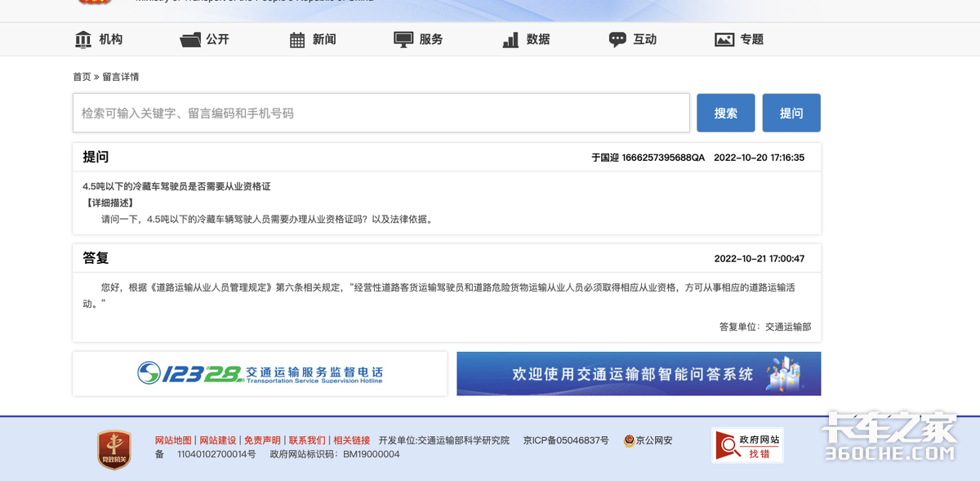Click the 于国迎 1666257395688QA message code
The width and height of the screenshot is (980, 481).
(x=648, y=158)
